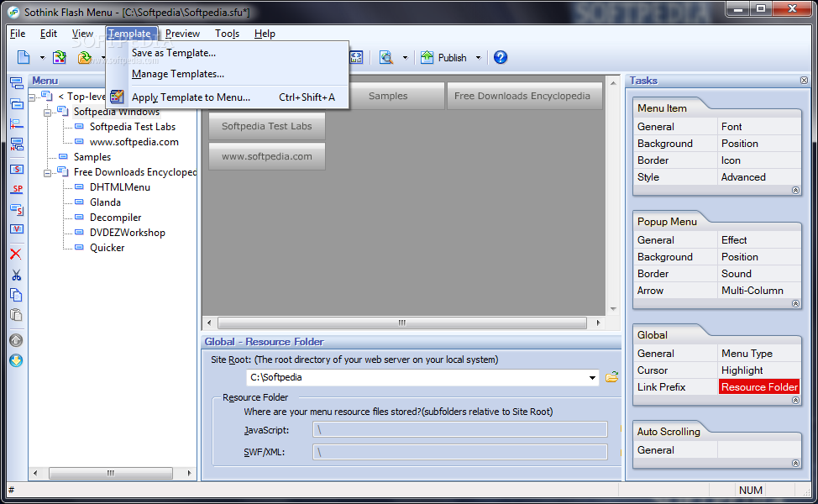This screenshot has width=818, height=504.
Task: Click the Publish button
Action: [444, 57]
